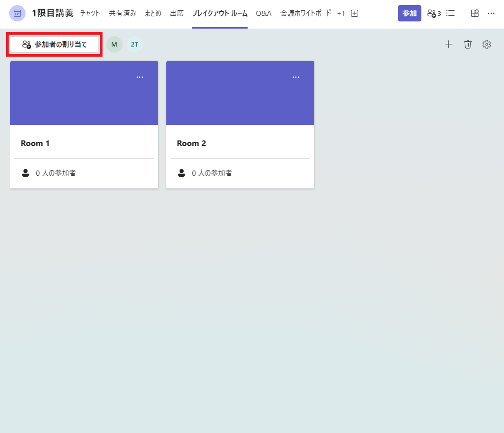Open breakout room settings gear

coord(487,44)
